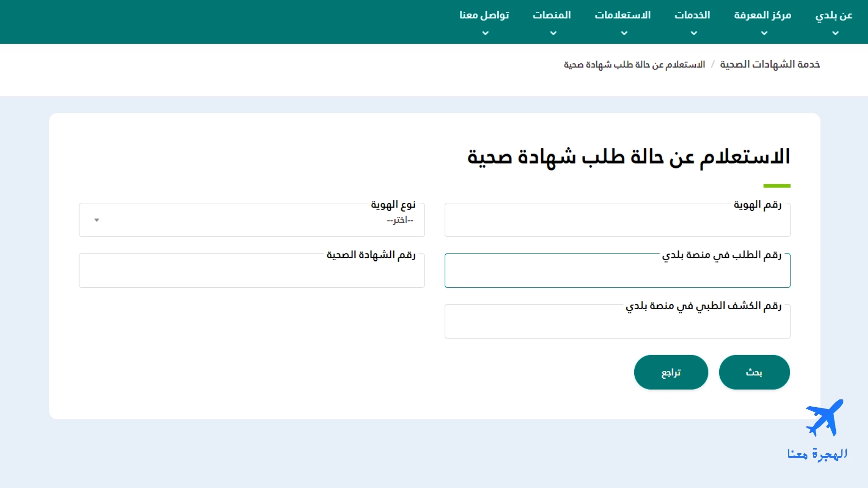Screen dimensions: 868x488
Task: Expand chevron under الاستعلامات
Action: pos(624,33)
